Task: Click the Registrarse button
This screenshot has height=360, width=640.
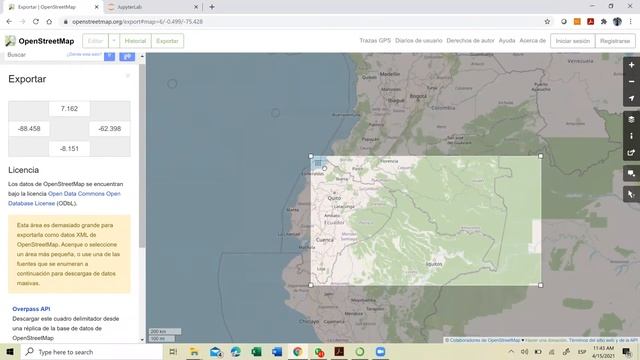Action: [615, 41]
